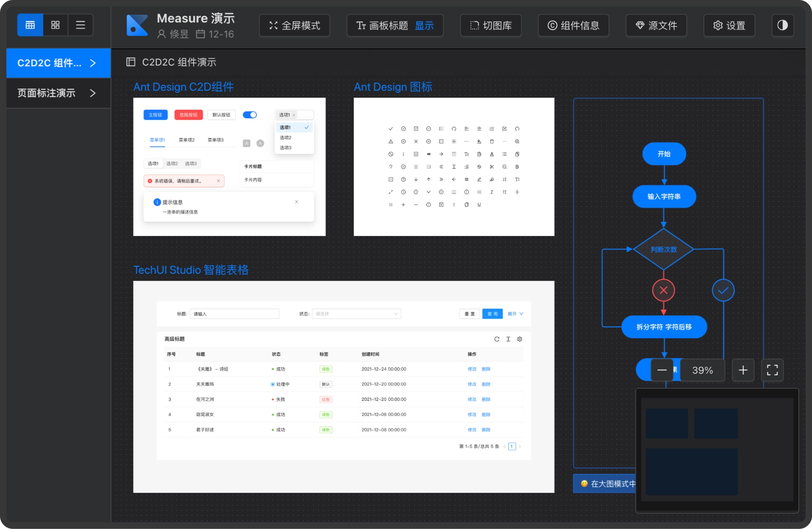Open the 状态 请选择 dropdown

(357, 314)
